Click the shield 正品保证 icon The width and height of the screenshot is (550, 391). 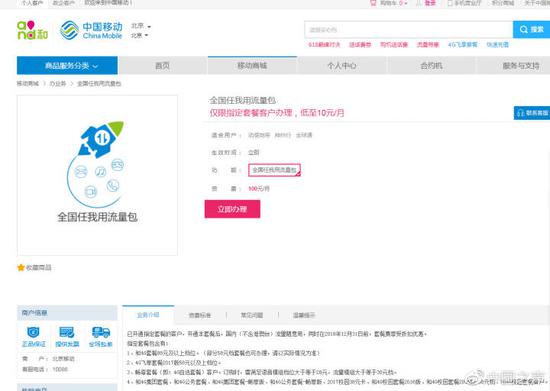click(33, 332)
